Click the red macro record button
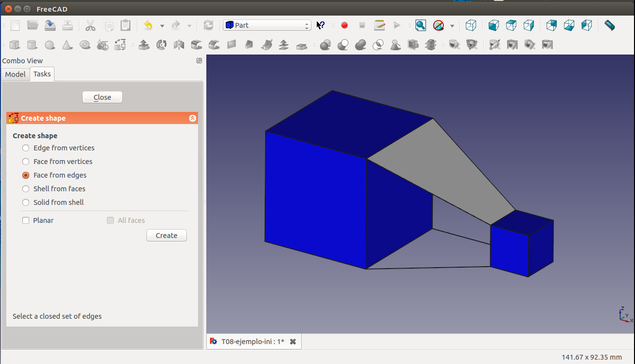 (x=345, y=25)
